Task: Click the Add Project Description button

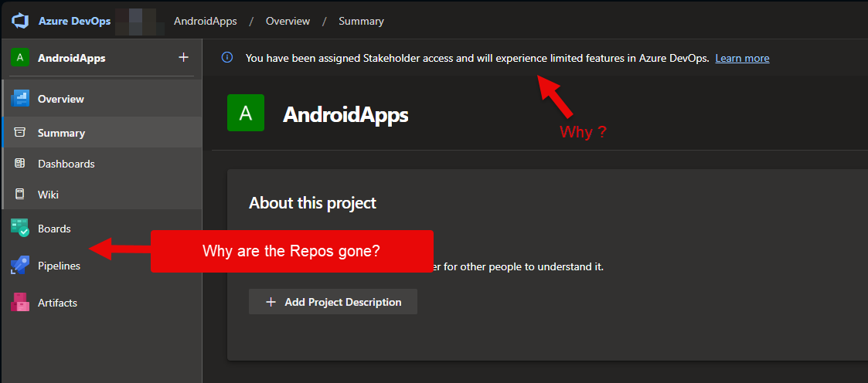Action: pyautogui.click(x=332, y=302)
